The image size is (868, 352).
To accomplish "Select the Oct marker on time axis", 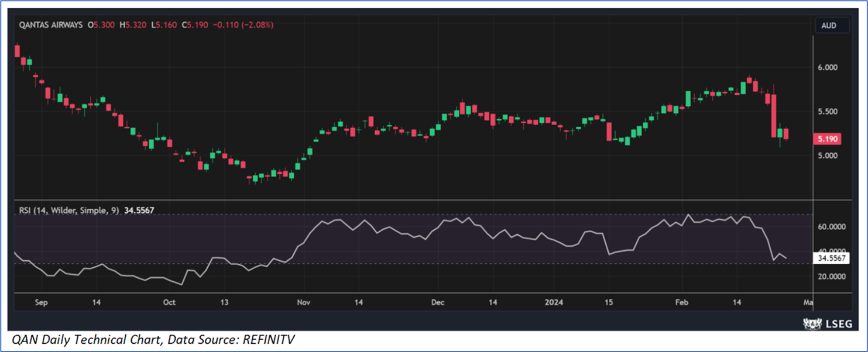I will 169,302.
